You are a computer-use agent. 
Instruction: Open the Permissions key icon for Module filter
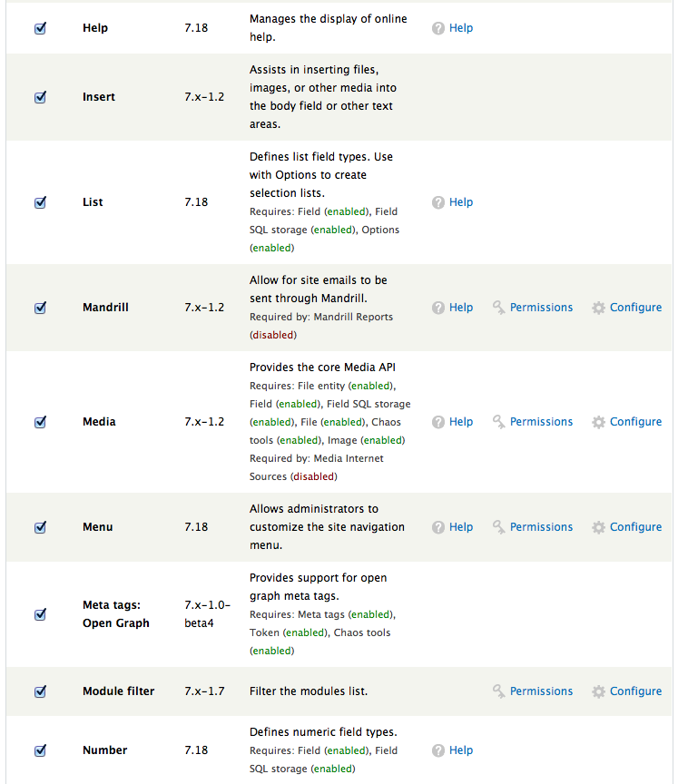(500, 691)
